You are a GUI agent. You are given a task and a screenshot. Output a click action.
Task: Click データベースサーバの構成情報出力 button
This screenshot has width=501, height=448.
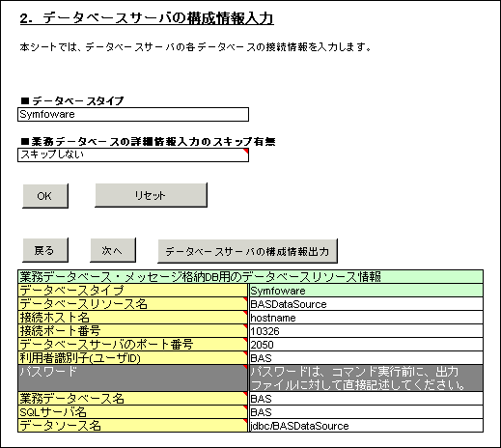coord(247,251)
